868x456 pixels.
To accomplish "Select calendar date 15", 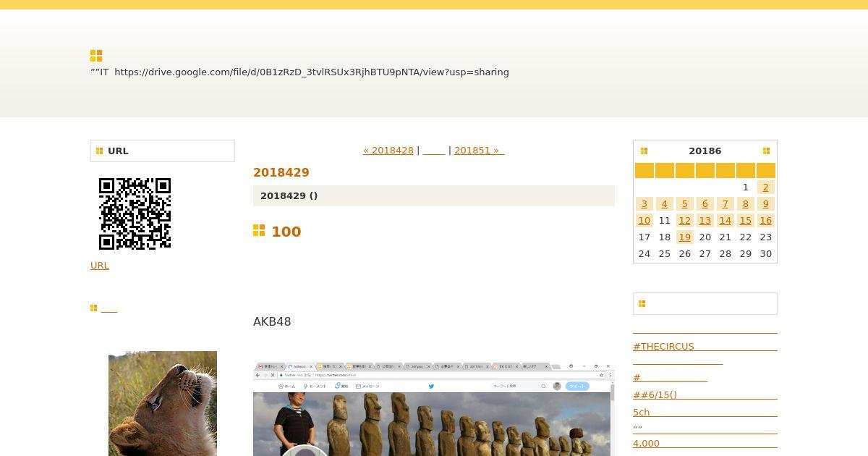I will pos(746,221).
